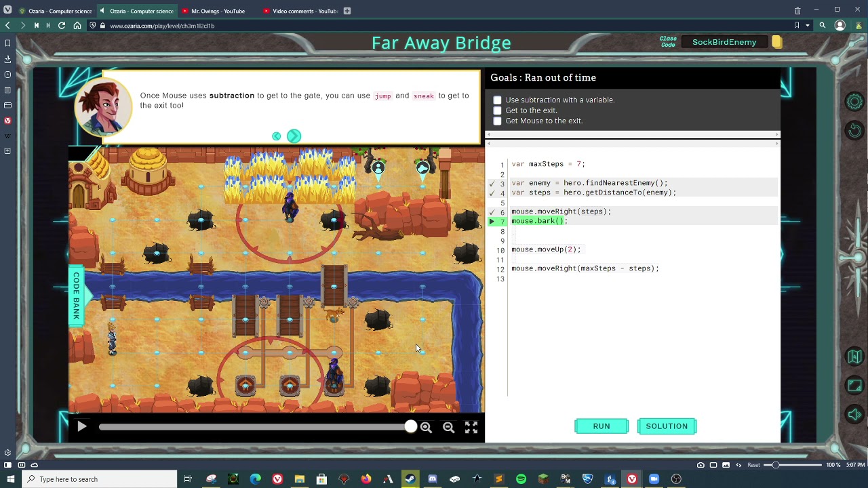Click the SockBirdEnemy class code field
The image size is (868, 488).
724,42
